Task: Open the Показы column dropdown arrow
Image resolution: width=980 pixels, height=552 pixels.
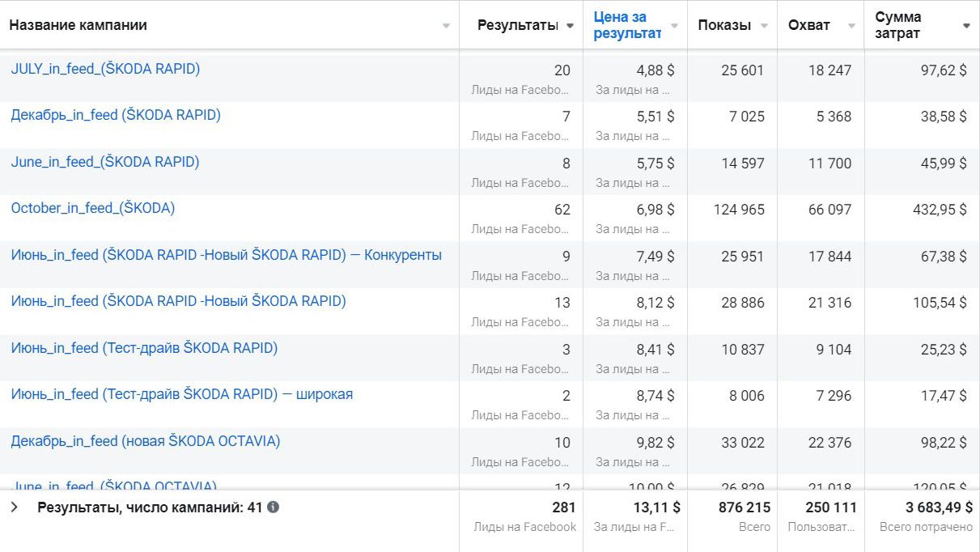Action: [764, 26]
